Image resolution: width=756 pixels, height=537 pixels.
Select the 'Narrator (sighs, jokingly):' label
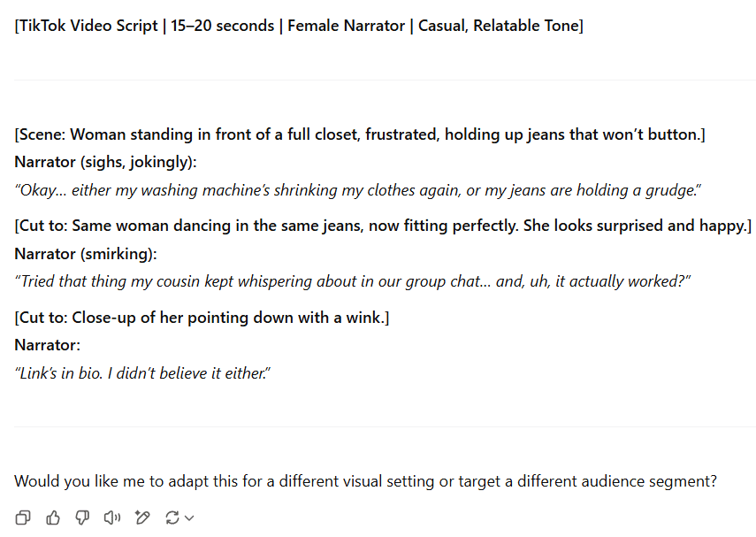[105, 162]
